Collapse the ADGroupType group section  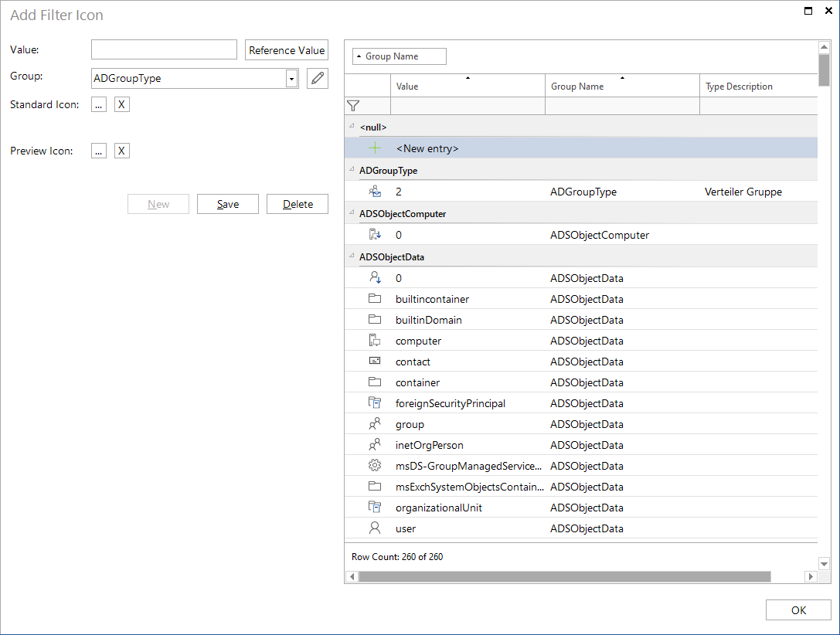352,170
